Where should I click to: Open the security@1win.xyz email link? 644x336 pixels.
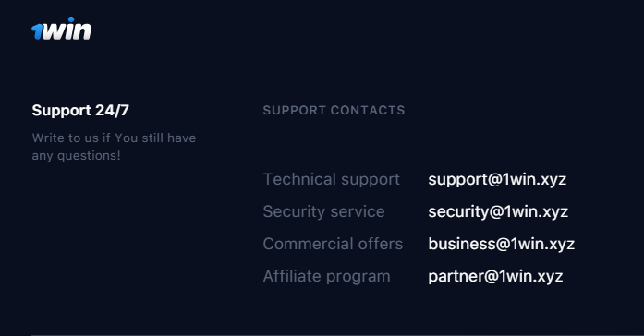tap(498, 212)
